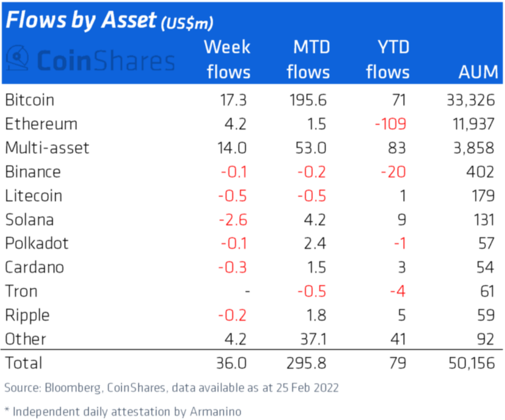The width and height of the screenshot is (505, 420).
Task: Click the YTD flows column header
Action: (388, 60)
